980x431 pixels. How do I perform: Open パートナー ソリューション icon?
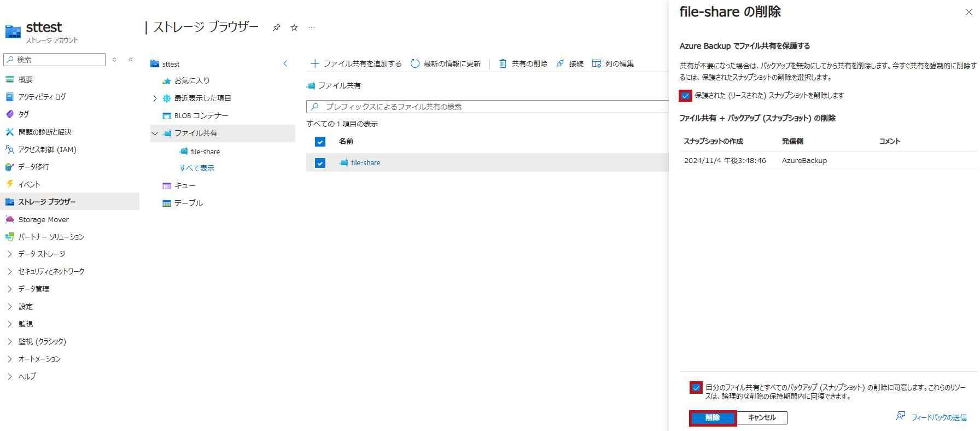(x=10, y=237)
